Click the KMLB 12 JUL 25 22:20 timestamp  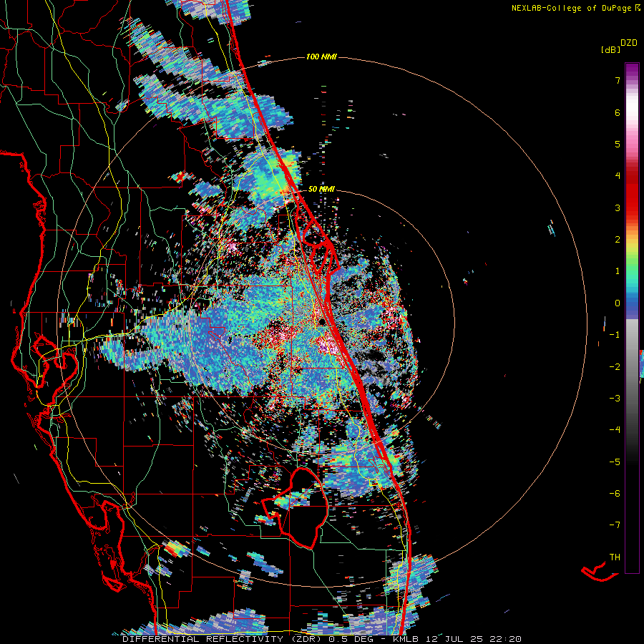(x=457, y=639)
